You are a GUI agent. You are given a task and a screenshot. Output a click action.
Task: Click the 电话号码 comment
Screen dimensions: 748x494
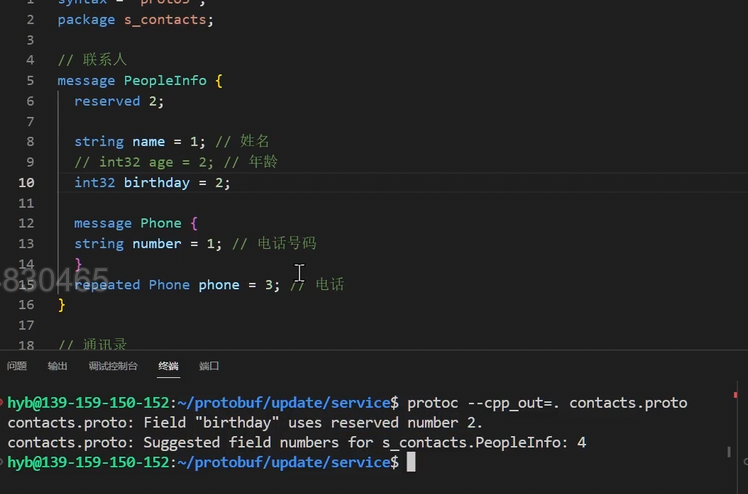click(274, 244)
